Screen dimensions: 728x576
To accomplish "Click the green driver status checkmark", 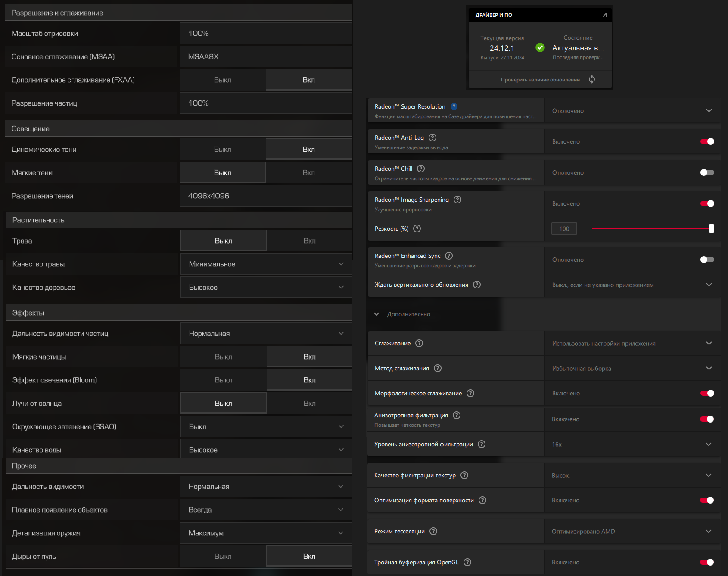I will click(540, 47).
